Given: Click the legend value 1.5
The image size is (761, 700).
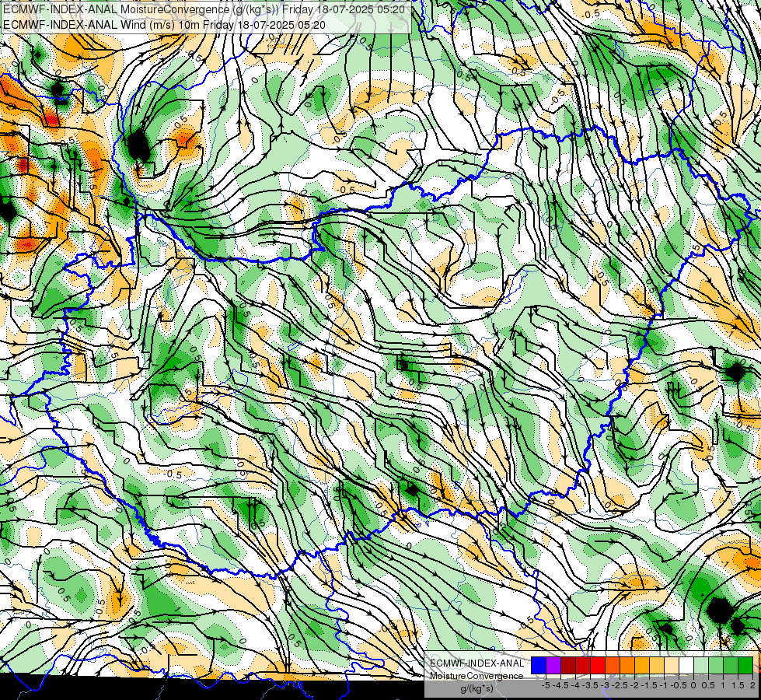Looking at the screenshot, I should (738, 685).
